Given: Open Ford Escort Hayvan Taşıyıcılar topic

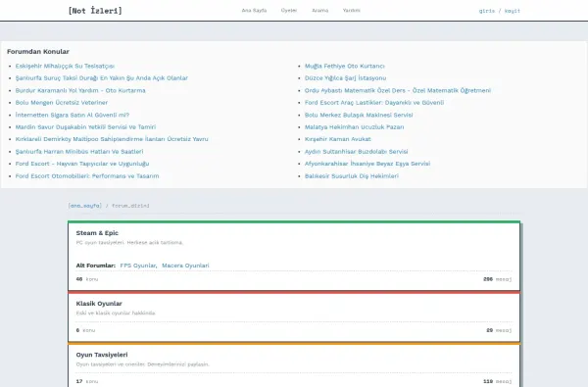Looking at the screenshot, I should pyautogui.click(x=82, y=164).
